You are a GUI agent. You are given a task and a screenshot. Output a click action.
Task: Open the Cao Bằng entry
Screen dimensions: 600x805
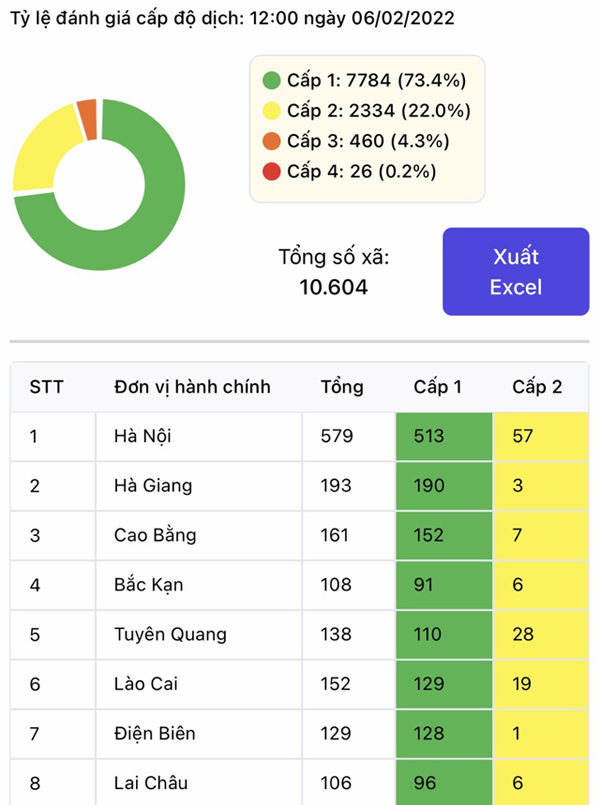point(155,535)
